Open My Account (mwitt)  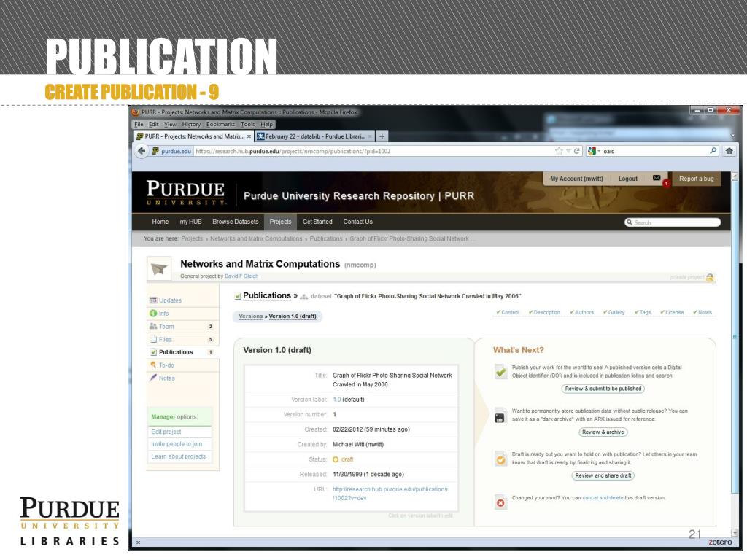576,179
